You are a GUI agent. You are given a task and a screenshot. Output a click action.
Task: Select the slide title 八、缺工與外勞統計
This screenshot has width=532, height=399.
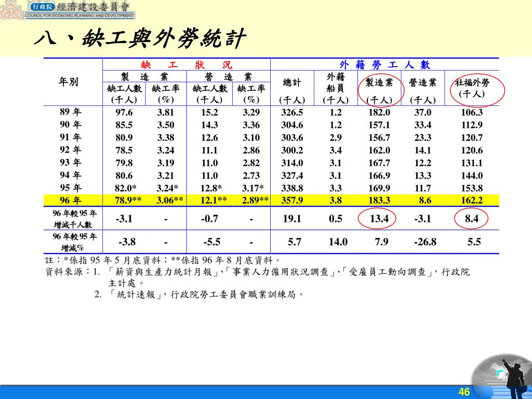(140, 38)
